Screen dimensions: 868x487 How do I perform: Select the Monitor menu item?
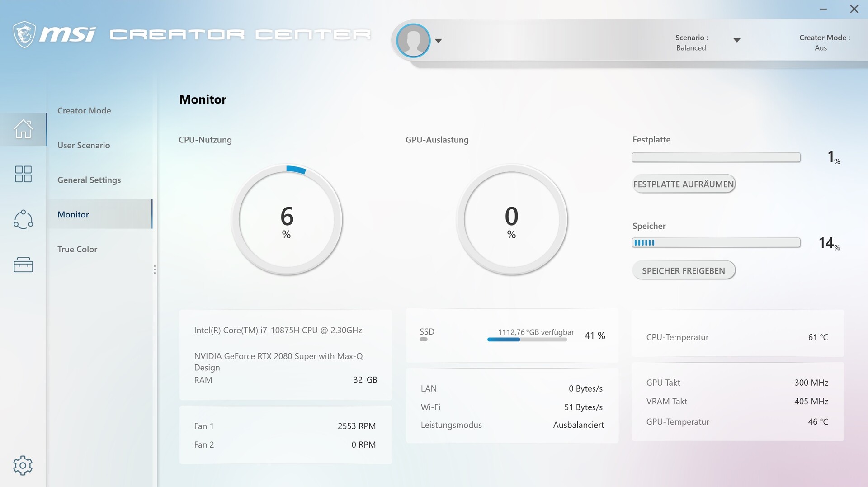pyautogui.click(x=100, y=214)
